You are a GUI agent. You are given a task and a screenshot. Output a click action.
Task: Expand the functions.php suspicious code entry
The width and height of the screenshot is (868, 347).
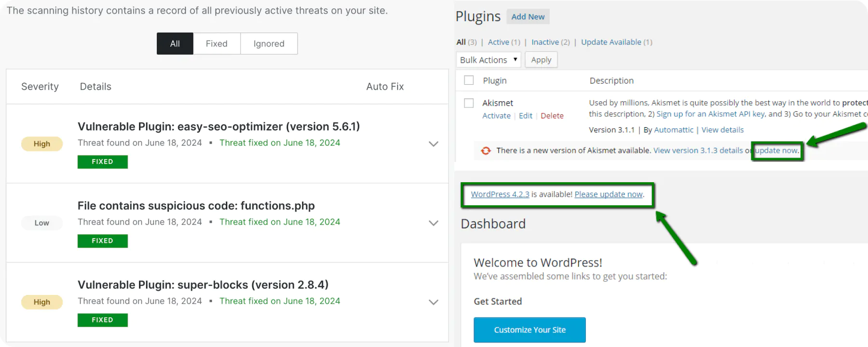(434, 223)
